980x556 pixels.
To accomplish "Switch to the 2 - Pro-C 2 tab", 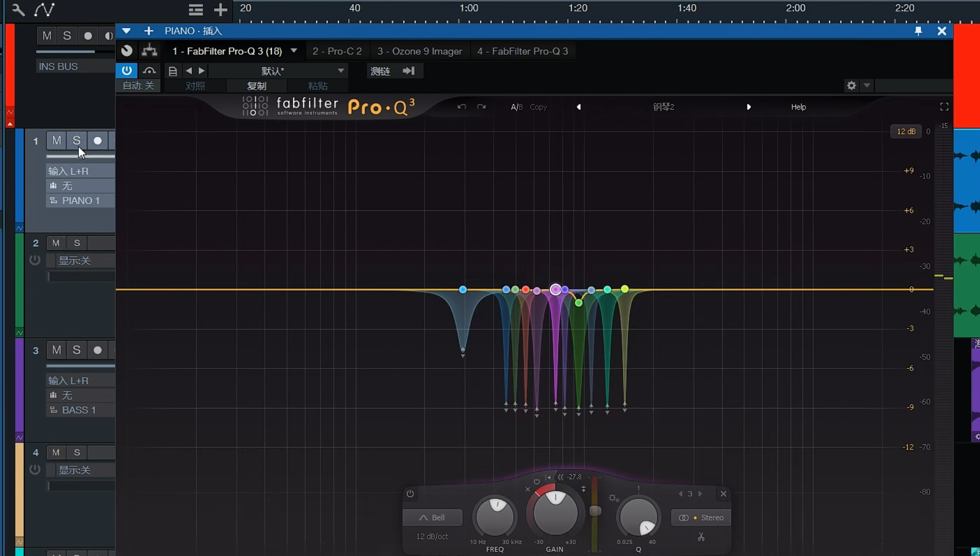I will click(x=337, y=51).
